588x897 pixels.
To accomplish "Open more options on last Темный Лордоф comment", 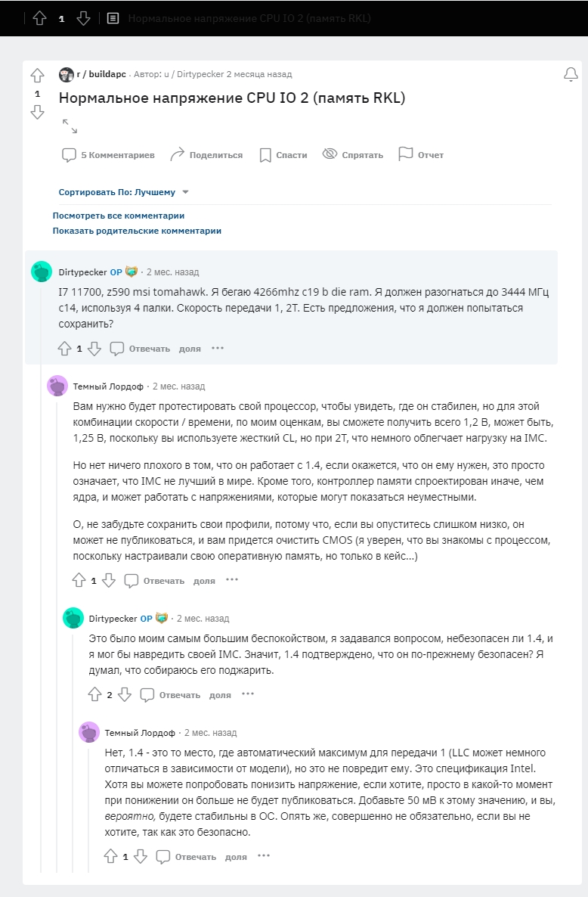I will click(x=263, y=856).
